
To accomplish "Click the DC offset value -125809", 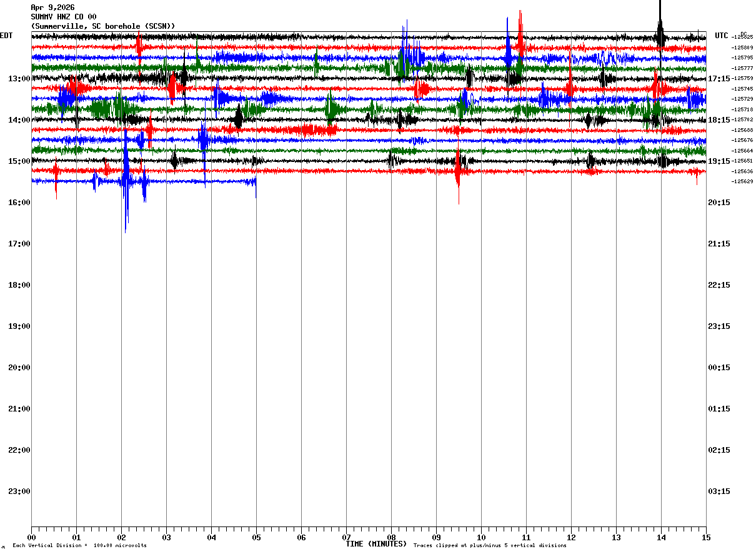I will point(742,48).
